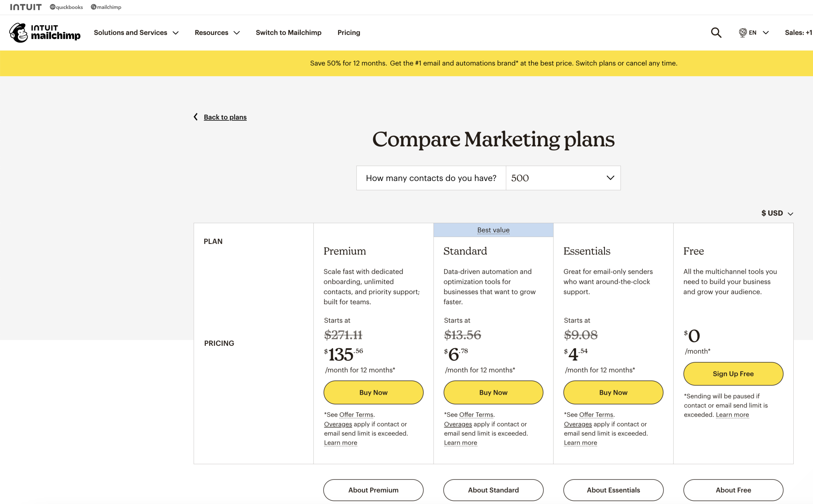
Task: Click the Intuit logo in top bar
Action: click(x=26, y=7)
